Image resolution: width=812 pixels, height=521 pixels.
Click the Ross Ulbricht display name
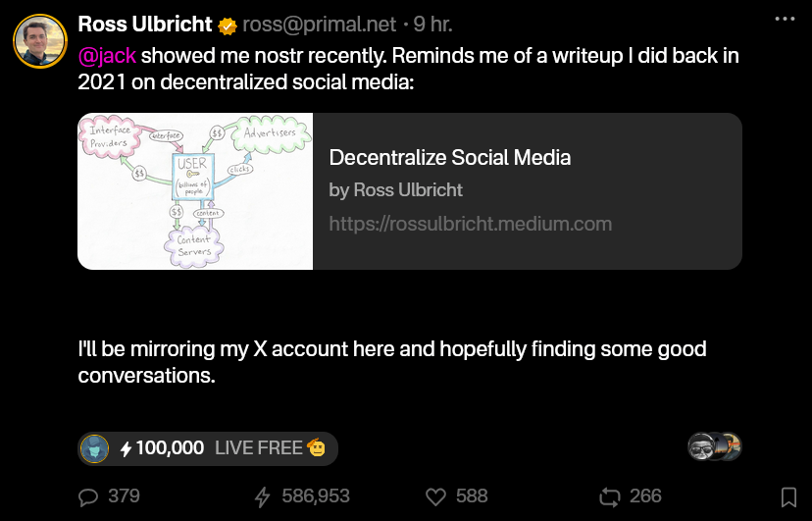pos(145,24)
